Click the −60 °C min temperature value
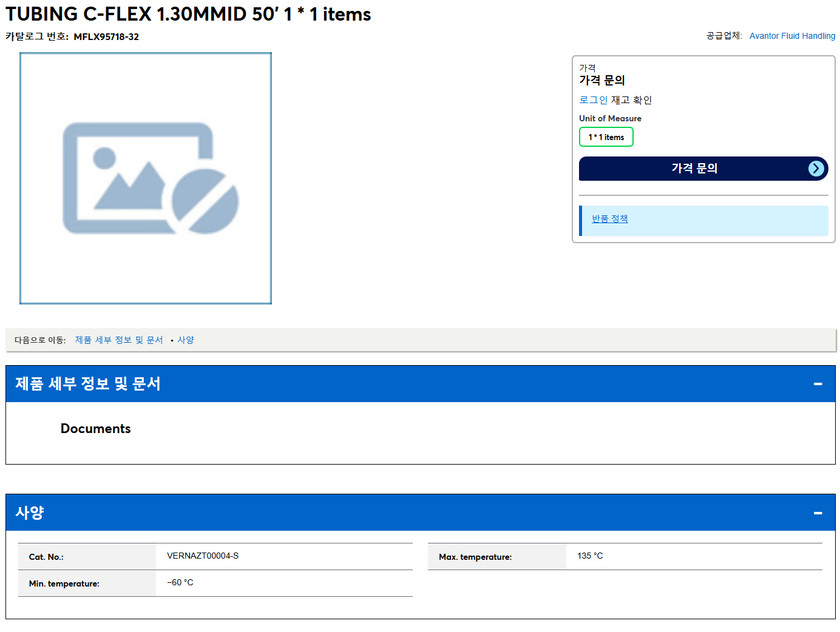 tap(180, 582)
